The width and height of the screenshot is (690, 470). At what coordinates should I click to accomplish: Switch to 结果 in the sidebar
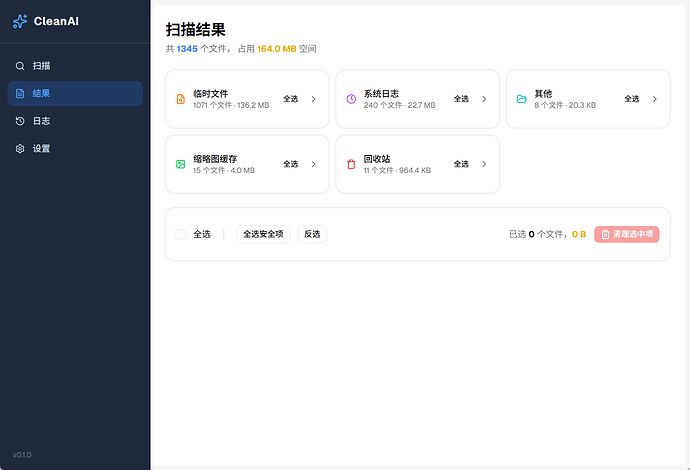(x=75, y=93)
